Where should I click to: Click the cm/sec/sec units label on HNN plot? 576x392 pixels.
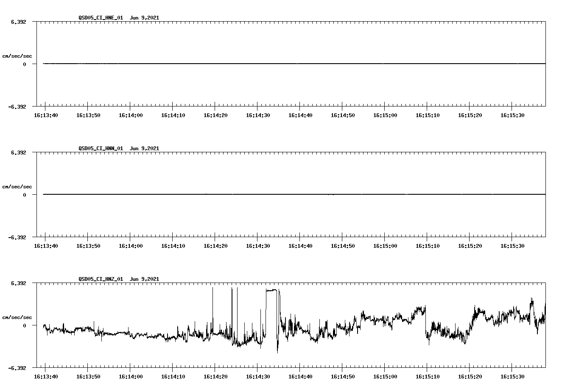click(17, 187)
